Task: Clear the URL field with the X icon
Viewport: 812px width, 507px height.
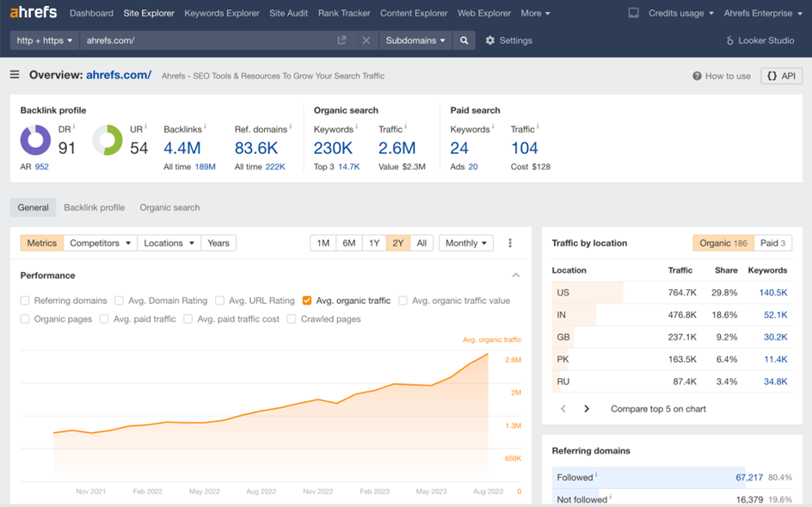Action: [366, 40]
